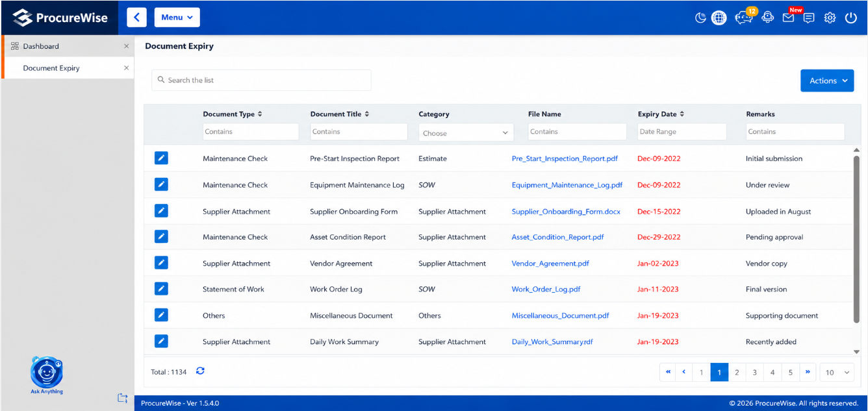
Task: Open Work_Order_Log.pdf file link
Action: coord(546,290)
